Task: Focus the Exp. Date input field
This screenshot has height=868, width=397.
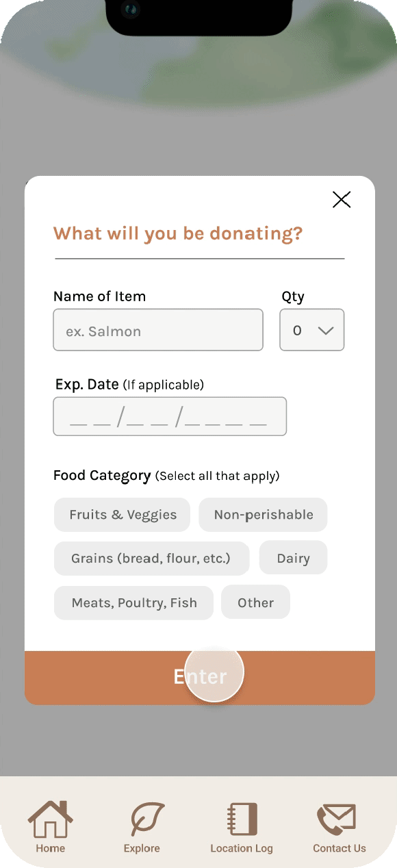Action: click(170, 416)
